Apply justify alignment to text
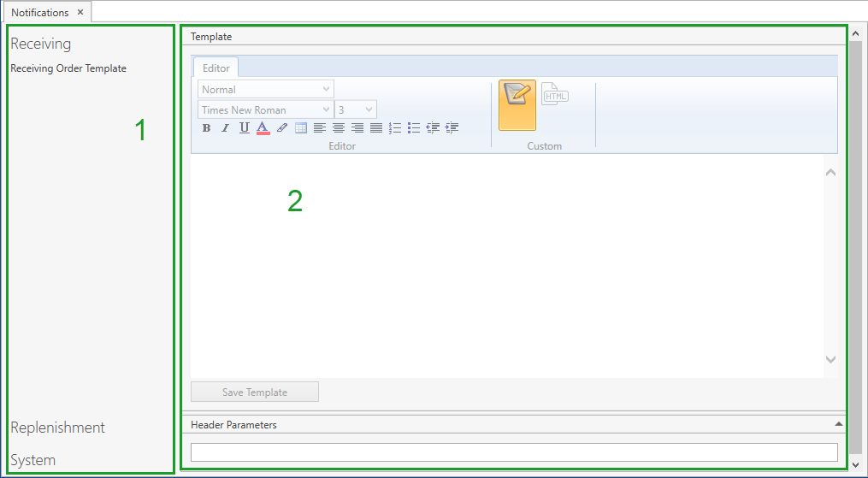This screenshot has width=868, height=478. pyautogui.click(x=376, y=128)
